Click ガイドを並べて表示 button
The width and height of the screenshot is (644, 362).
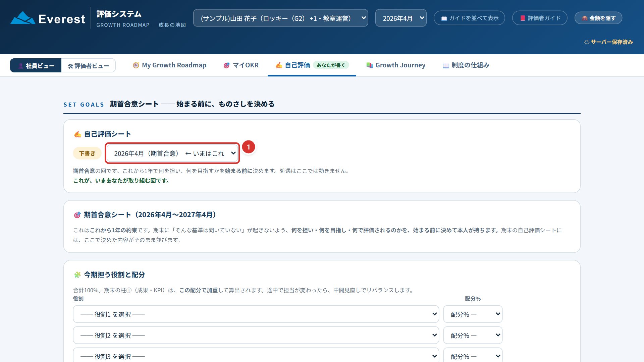coord(469,18)
